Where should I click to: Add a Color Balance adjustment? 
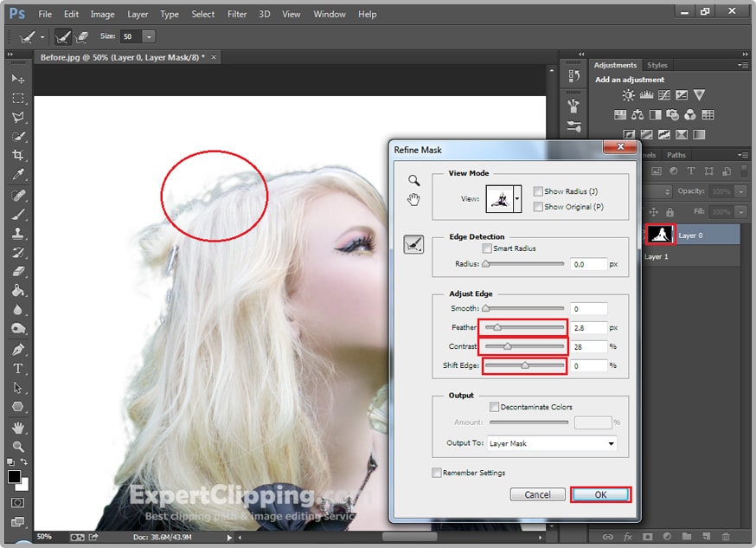(x=637, y=114)
